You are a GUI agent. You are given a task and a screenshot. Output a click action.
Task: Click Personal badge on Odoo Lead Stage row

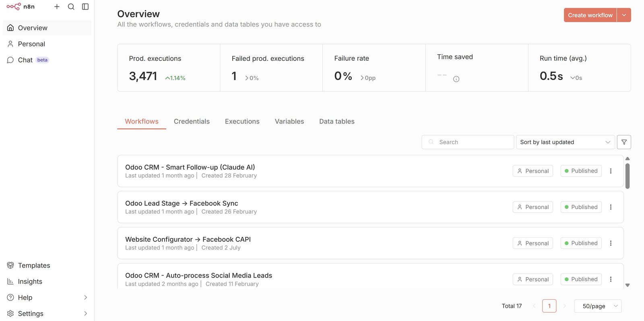[x=533, y=207]
